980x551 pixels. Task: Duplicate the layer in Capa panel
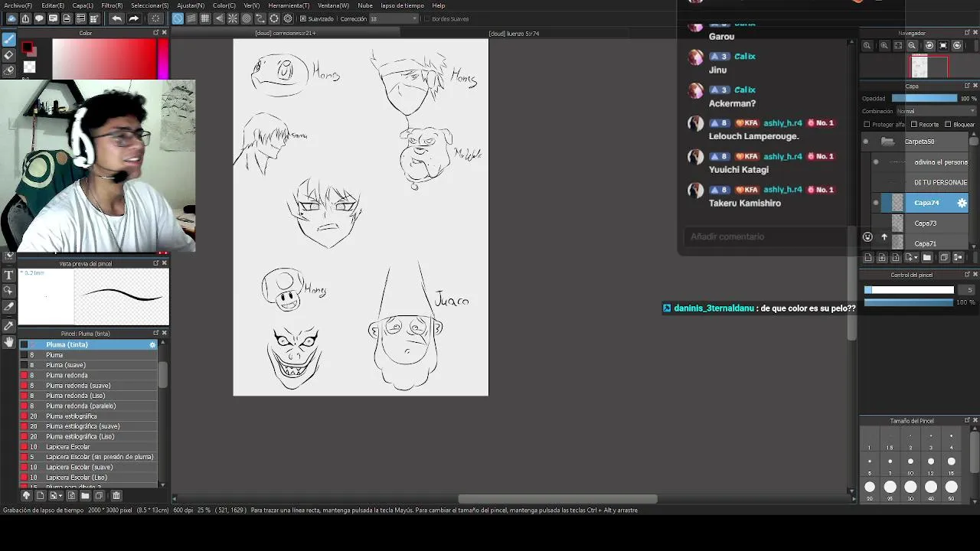[x=944, y=258]
